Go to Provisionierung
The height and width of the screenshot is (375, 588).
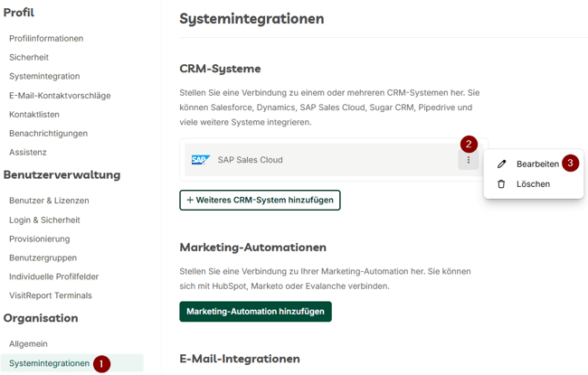coord(40,239)
